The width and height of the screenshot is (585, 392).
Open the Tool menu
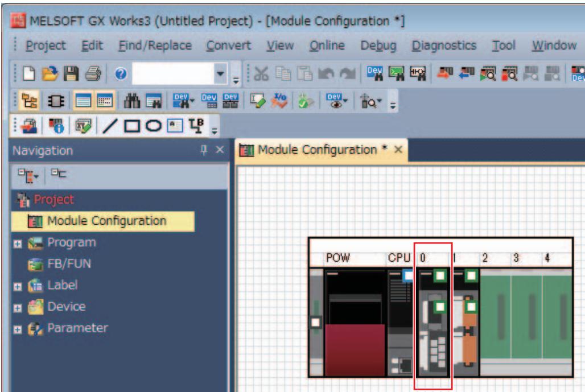pos(504,46)
